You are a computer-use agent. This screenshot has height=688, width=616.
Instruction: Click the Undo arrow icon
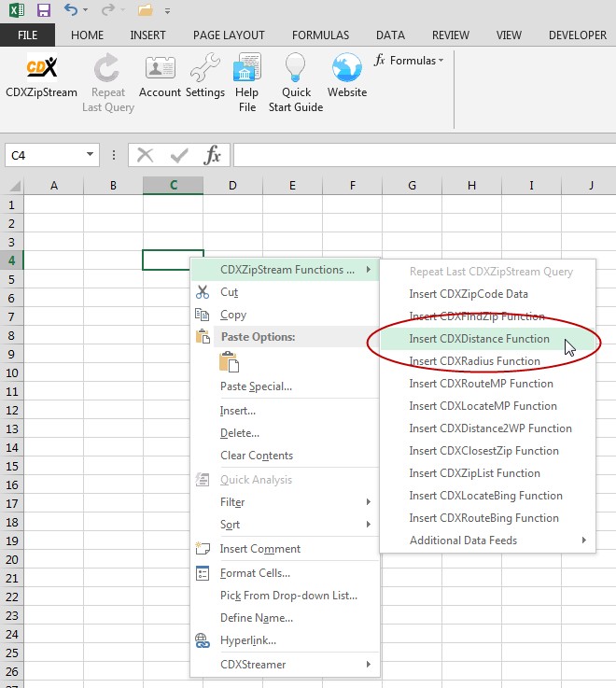(x=71, y=9)
